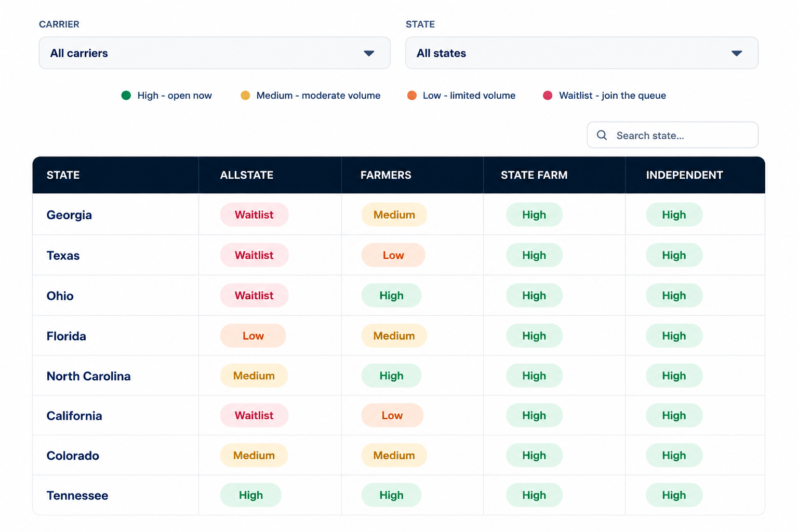Viewport: 798px width, 532px height.
Task: Click California's Allstate Waitlist badge
Action: tap(254, 415)
